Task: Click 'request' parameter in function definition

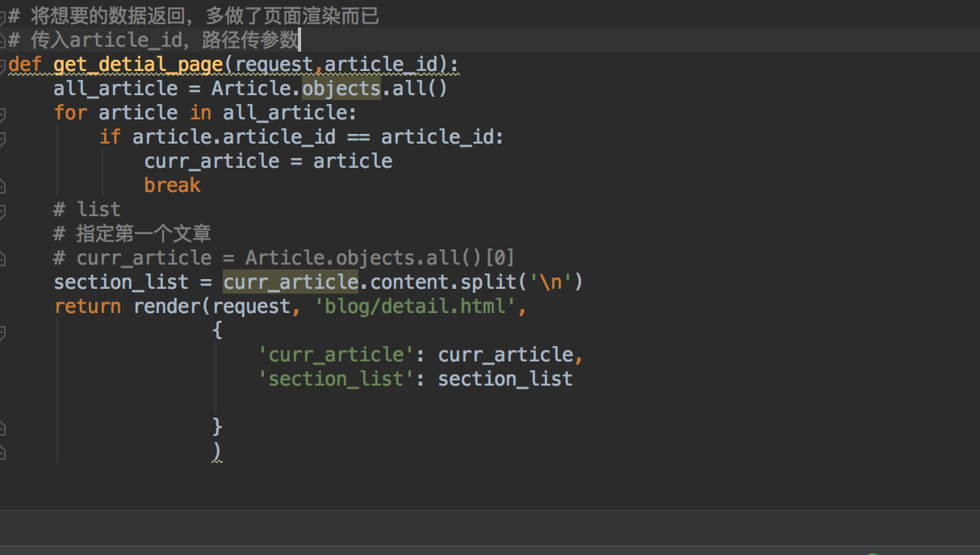Action: click(x=274, y=65)
